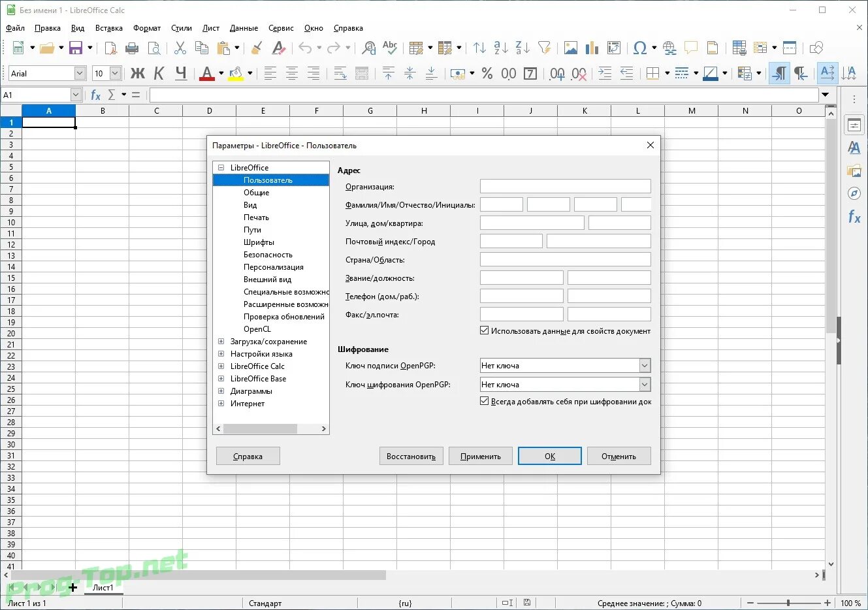Viewport: 868px width, 610px height.
Task: Select 'Шрифты' in options tree
Action: [259, 242]
